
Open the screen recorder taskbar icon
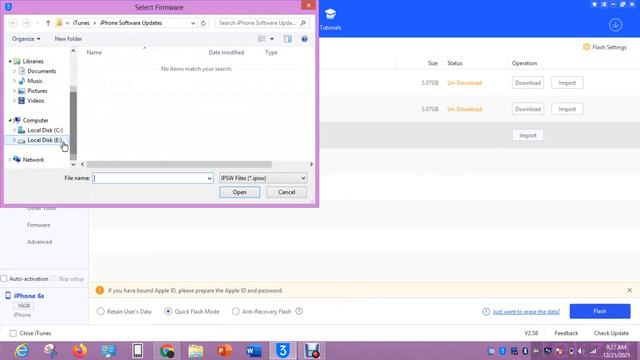point(312,351)
